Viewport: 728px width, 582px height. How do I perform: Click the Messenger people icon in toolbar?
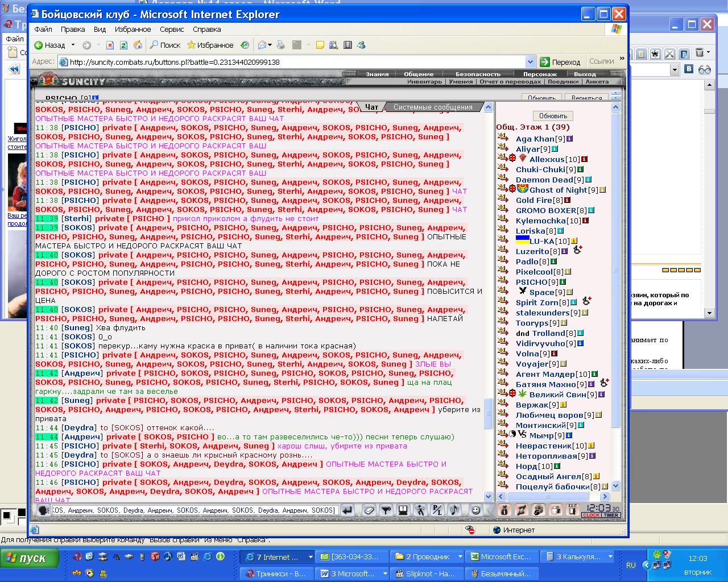point(361,45)
